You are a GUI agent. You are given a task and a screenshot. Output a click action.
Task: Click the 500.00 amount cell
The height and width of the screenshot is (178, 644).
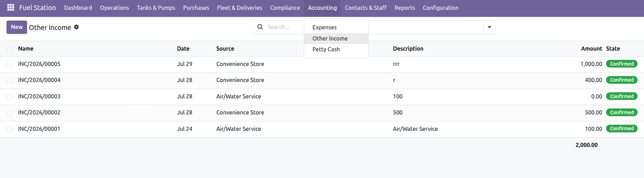point(593,112)
